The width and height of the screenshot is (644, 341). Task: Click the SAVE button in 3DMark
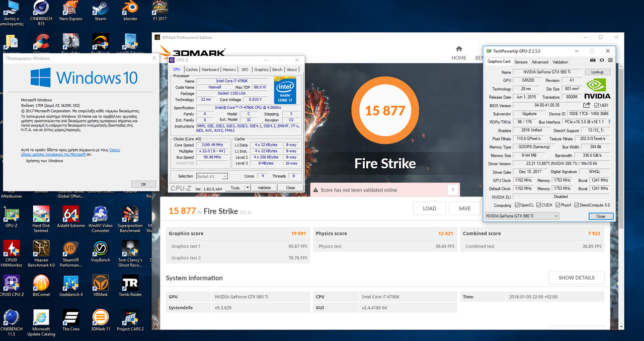465,209
